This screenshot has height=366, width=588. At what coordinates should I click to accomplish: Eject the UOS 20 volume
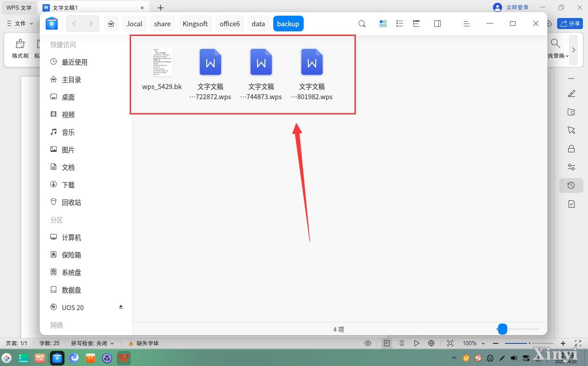[x=121, y=307]
